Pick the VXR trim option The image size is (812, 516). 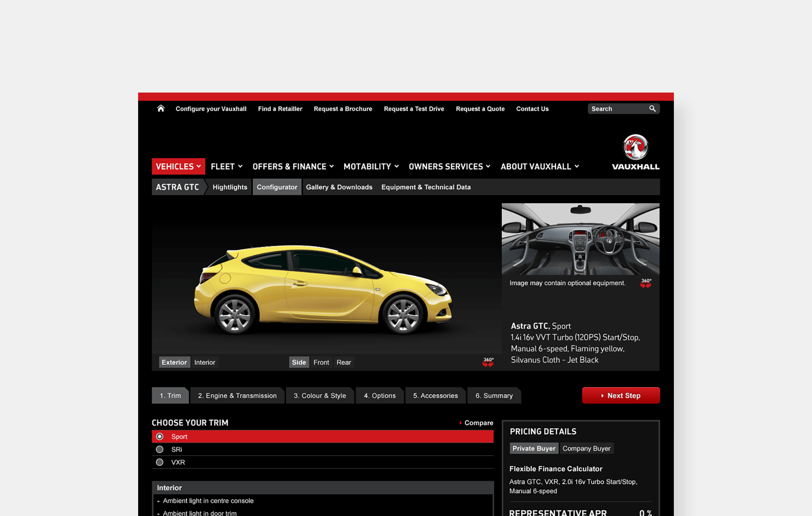pos(159,462)
